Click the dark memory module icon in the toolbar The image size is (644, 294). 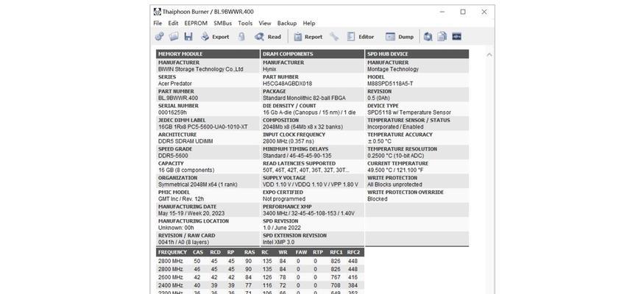[x=457, y=37]
